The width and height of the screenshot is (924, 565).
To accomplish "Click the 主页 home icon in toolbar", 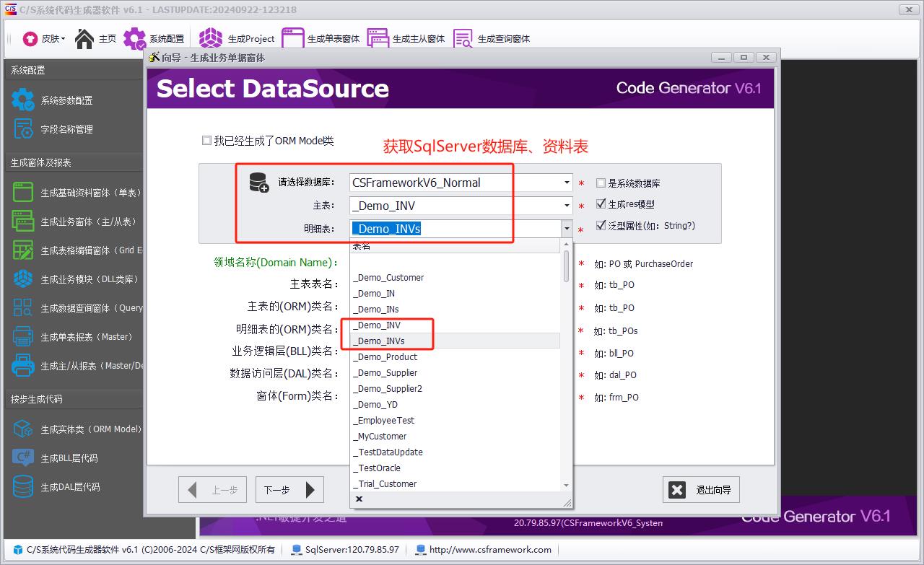I will pyautogui.click(x=85, y=38).
